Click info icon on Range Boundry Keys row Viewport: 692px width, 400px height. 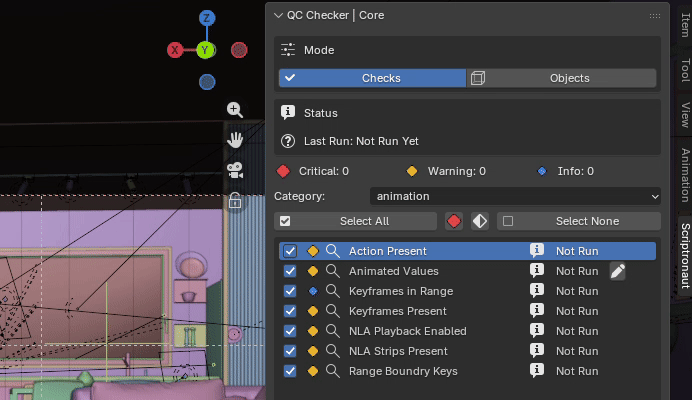pyautogui.click(x=537, y=371)
